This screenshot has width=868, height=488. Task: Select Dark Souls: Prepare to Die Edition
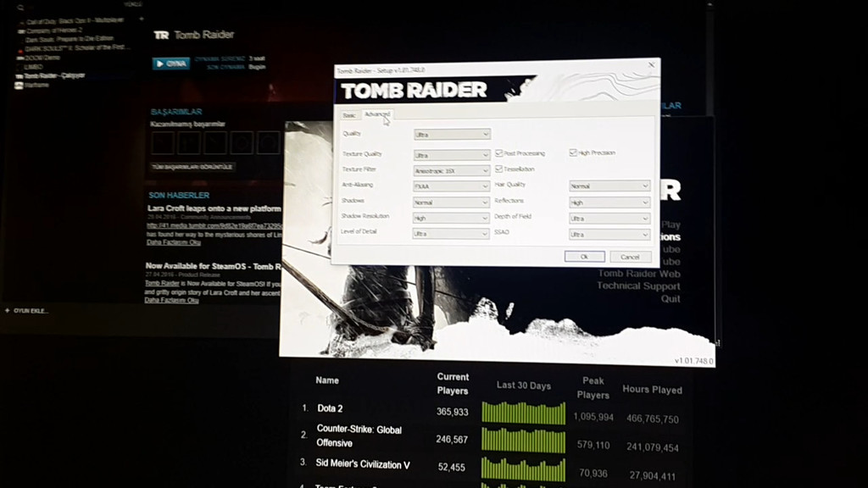[x=70, y=39]
